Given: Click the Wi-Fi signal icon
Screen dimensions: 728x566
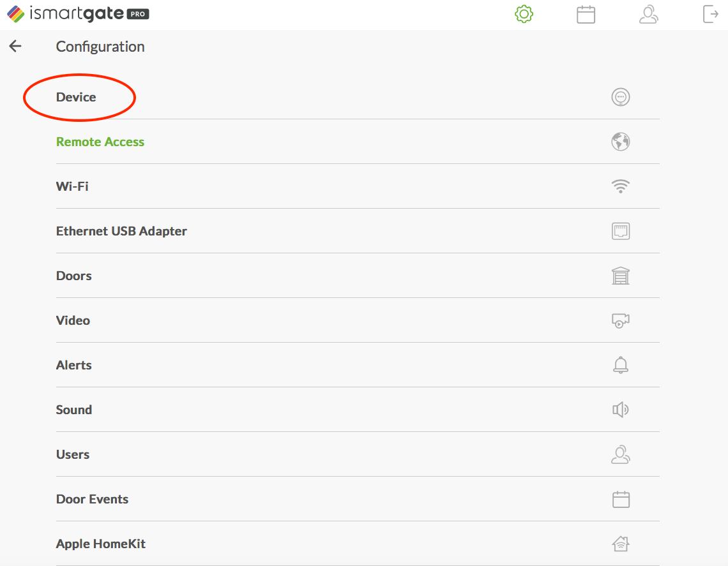Looking at the screenshot, I should tap(620, 186).
